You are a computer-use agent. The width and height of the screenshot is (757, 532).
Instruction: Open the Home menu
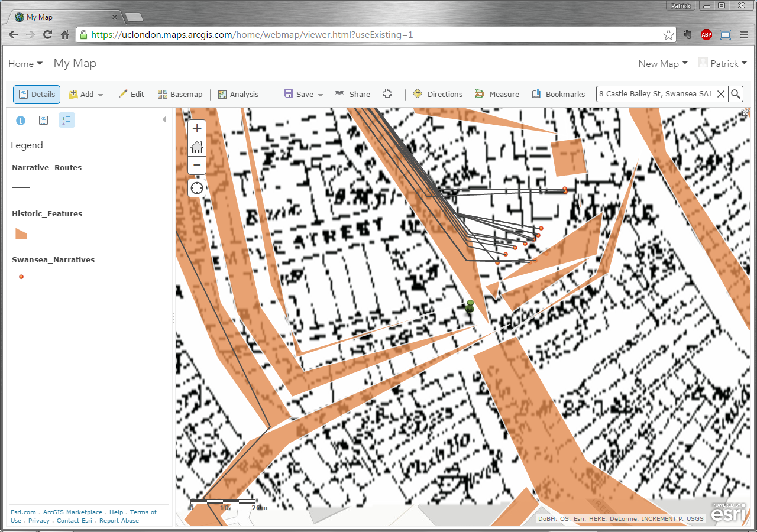(25, 63)
